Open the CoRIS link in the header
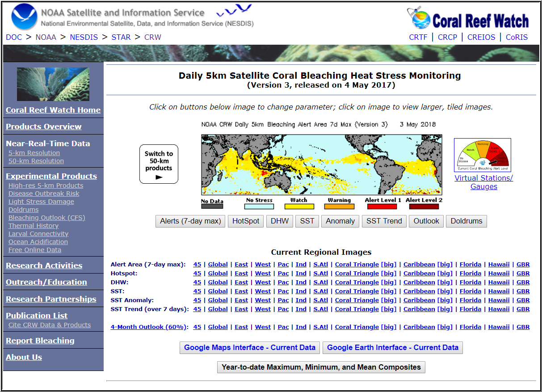This screenshot has width=542, height=392. point(517,37)
